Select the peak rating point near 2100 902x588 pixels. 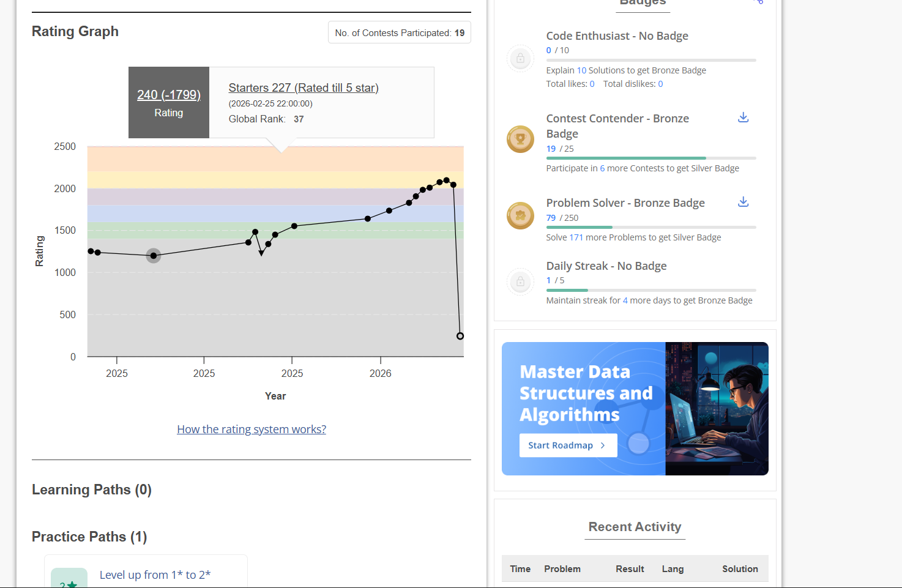pyautogui.click(x=446, y=180)
